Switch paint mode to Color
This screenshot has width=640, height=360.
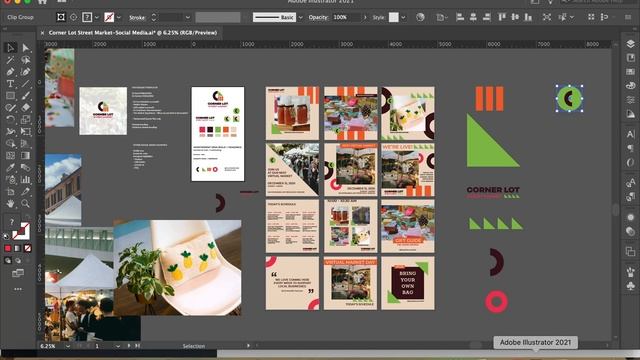(x=8, y=248)
